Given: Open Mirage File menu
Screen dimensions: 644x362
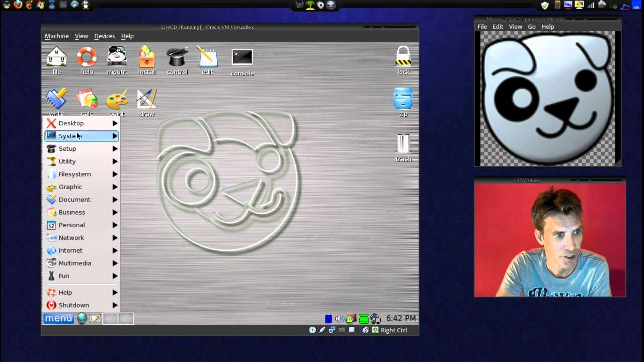Looking at the screenshot, I should pos(482,27).
